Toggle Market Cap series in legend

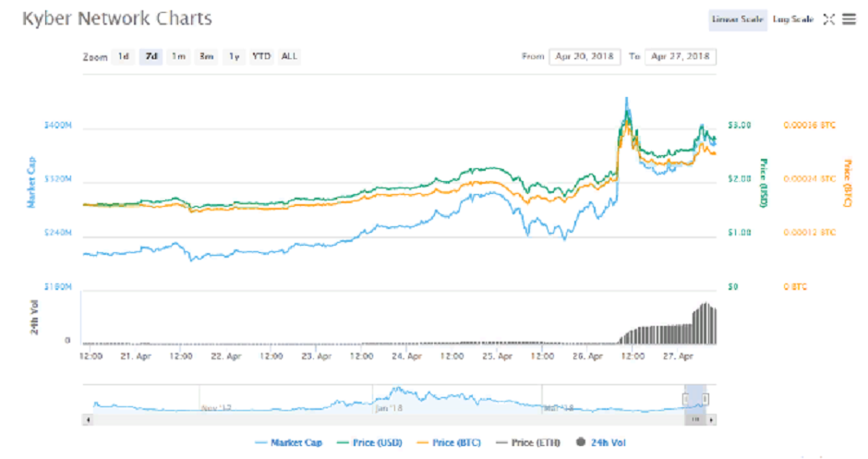[288, 442]
